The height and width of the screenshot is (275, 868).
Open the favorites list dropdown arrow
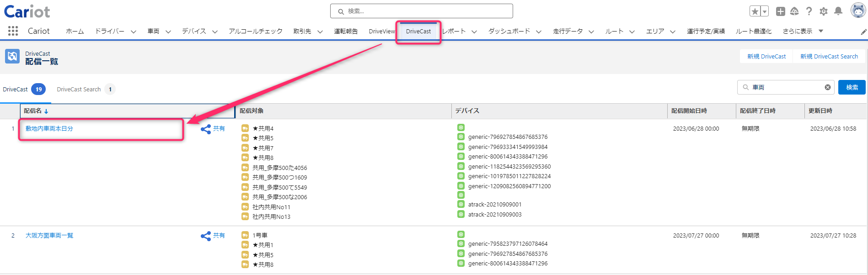(764, 11)
